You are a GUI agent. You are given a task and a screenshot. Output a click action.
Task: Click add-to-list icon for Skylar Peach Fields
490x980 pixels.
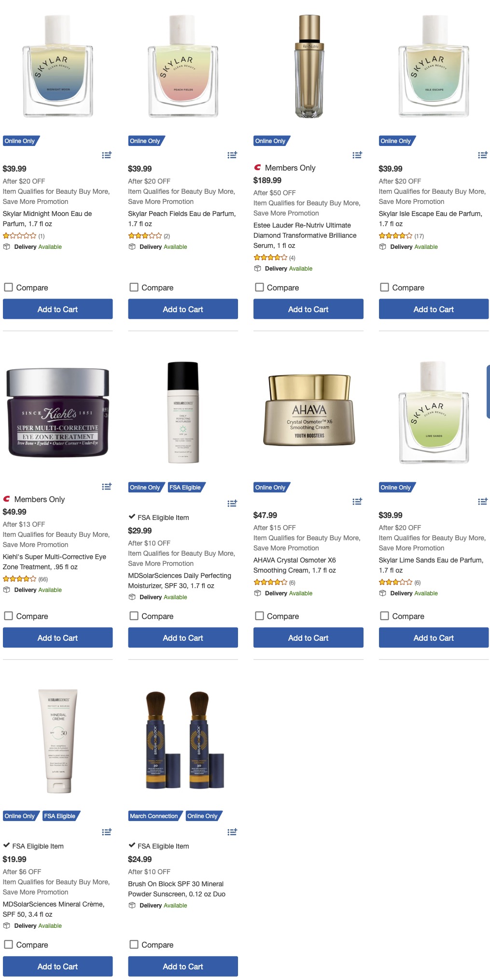[x=232, y=155]
